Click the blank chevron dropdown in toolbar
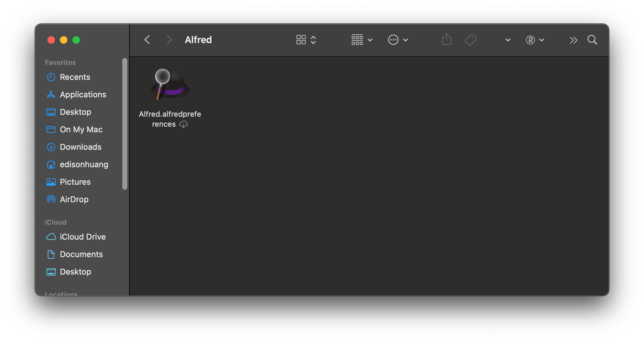 508,40
